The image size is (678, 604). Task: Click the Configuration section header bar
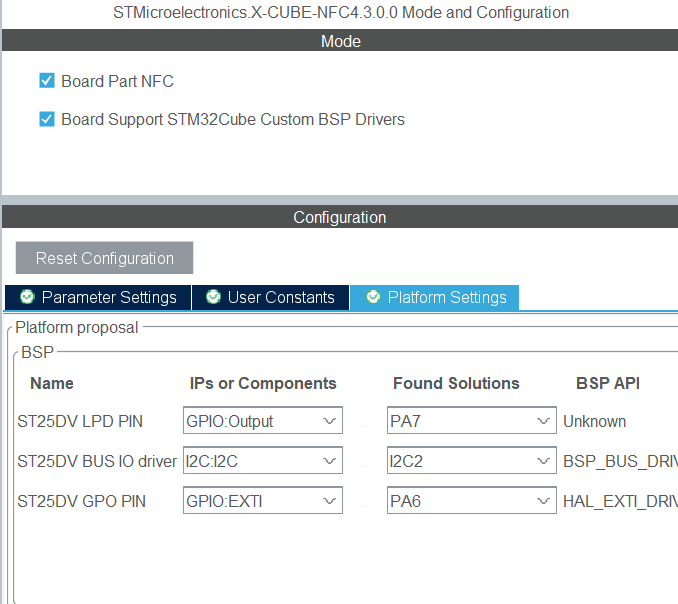(339, 217)
